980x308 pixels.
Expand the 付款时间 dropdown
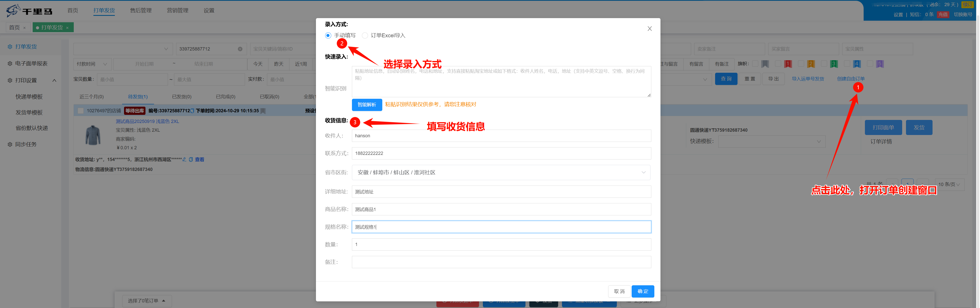(x=92, y=64)
